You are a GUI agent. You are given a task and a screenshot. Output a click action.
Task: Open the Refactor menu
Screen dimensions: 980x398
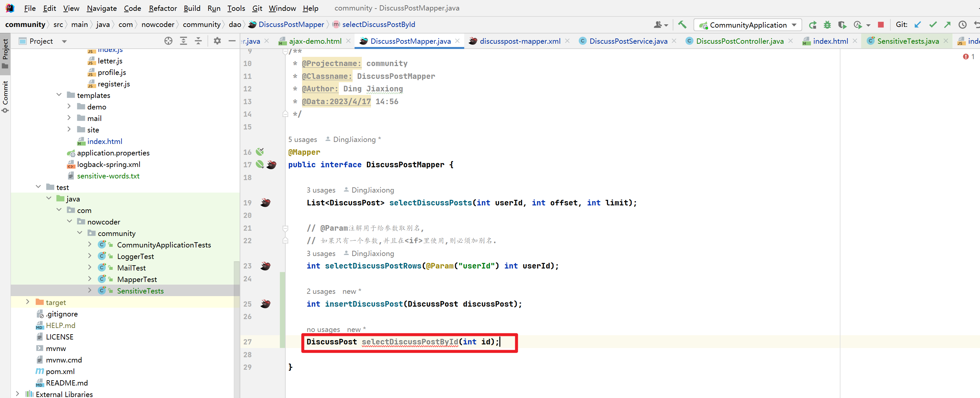(163, 8)
